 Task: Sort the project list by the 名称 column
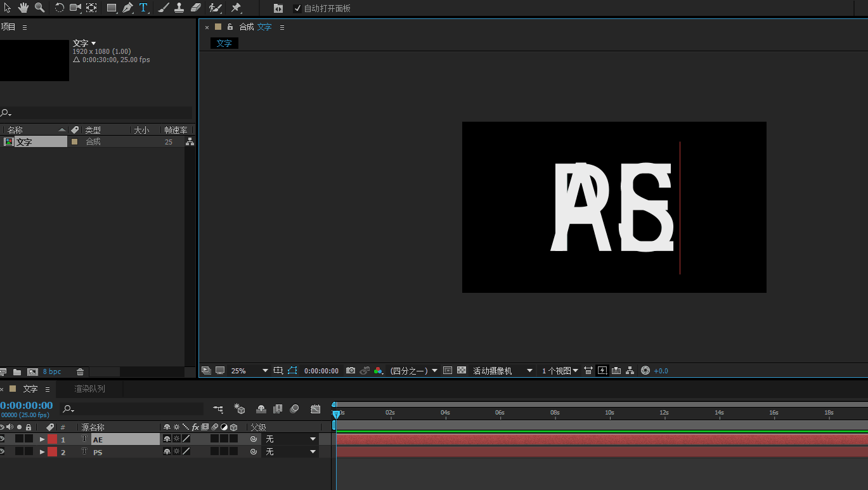(34, 130)
